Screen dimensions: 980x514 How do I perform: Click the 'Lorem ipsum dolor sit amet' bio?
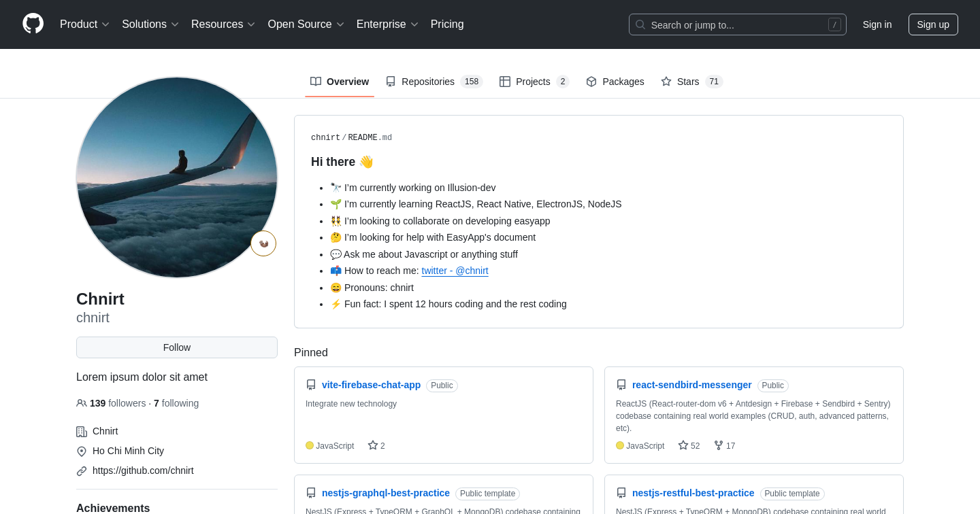tap(142, 377)
